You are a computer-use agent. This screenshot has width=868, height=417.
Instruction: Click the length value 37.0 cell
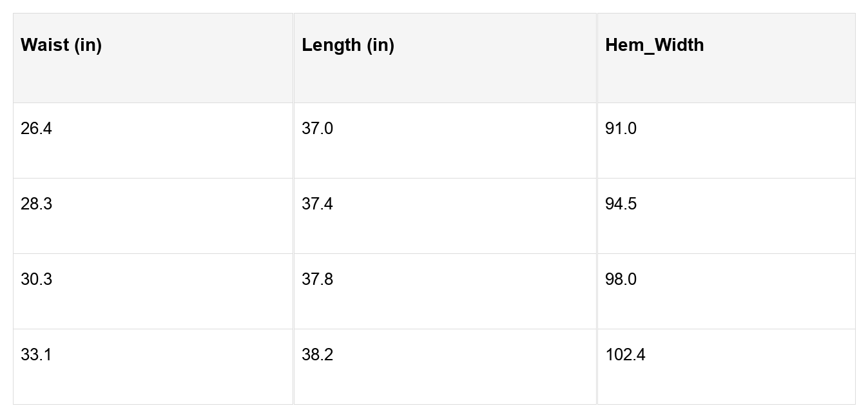pyautogui.click(x=317, y=129)
